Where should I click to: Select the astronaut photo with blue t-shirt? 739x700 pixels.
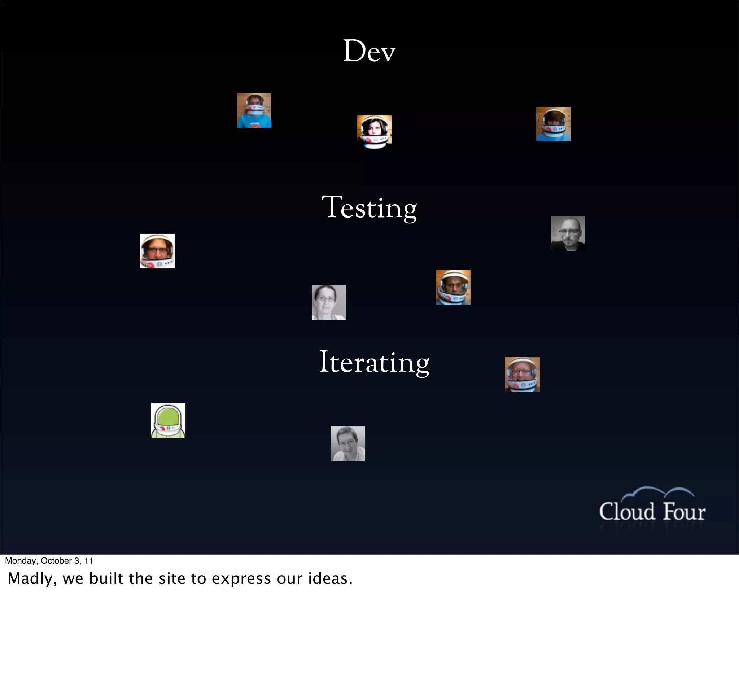coord(254,110)
